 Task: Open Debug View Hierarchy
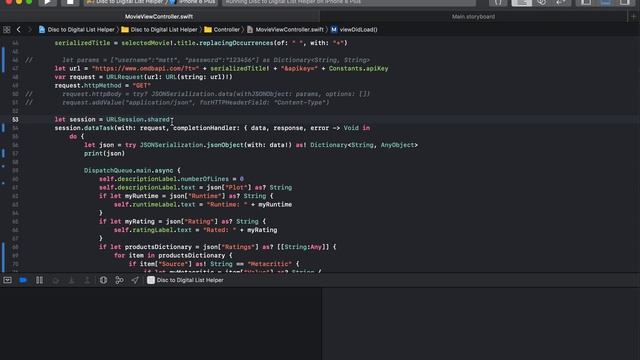pos(103,280)
